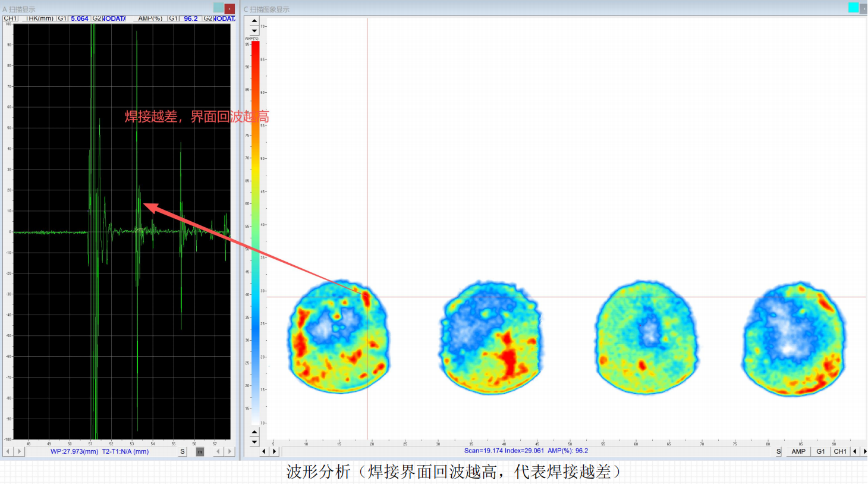The width and height of the screenshot is (868, 484).
Task: Click the S button under the A-scan
Action: (183, 452)
